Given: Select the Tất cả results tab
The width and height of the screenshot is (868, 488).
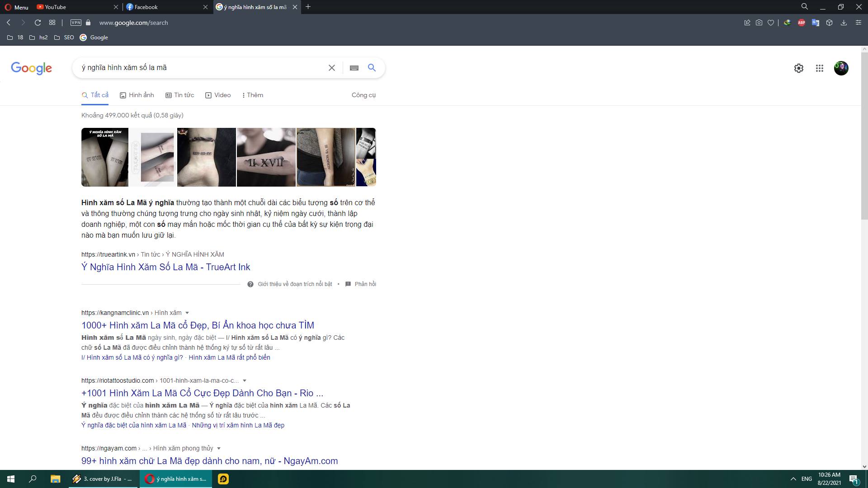Looking at the screenshot, I should (x=95, y=95).
